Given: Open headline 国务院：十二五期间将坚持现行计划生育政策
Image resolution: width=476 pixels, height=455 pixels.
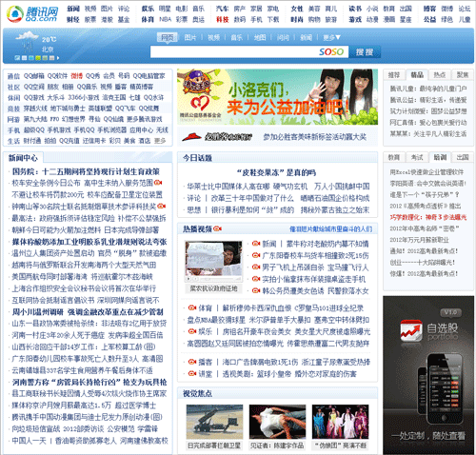Looking at the screenshot, I should 86,171.
